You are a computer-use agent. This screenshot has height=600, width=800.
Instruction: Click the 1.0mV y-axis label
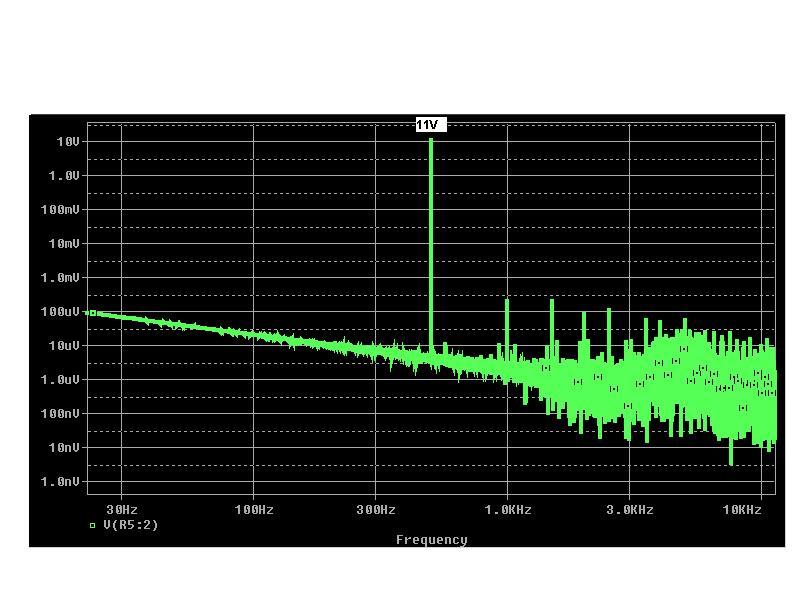(x=60, y=278)
